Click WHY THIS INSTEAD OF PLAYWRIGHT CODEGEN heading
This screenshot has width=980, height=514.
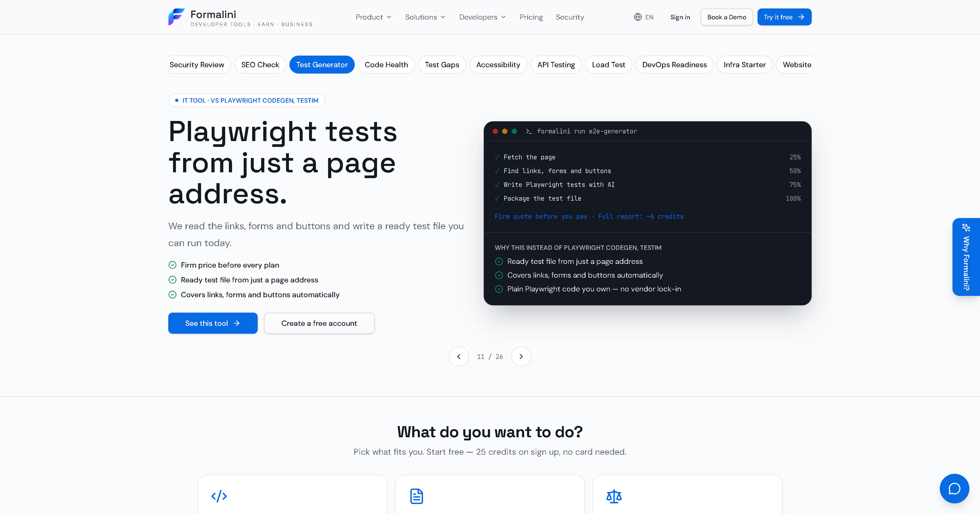pos(578,248)
